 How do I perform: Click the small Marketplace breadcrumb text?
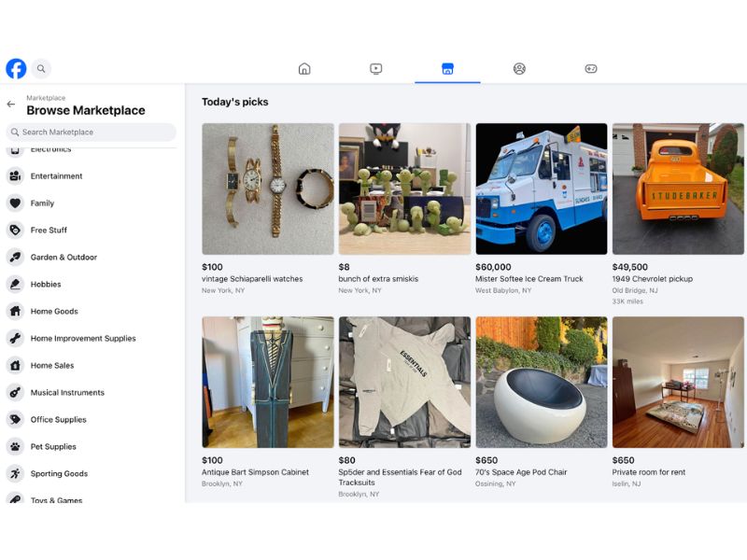click(x=46, y=98)
